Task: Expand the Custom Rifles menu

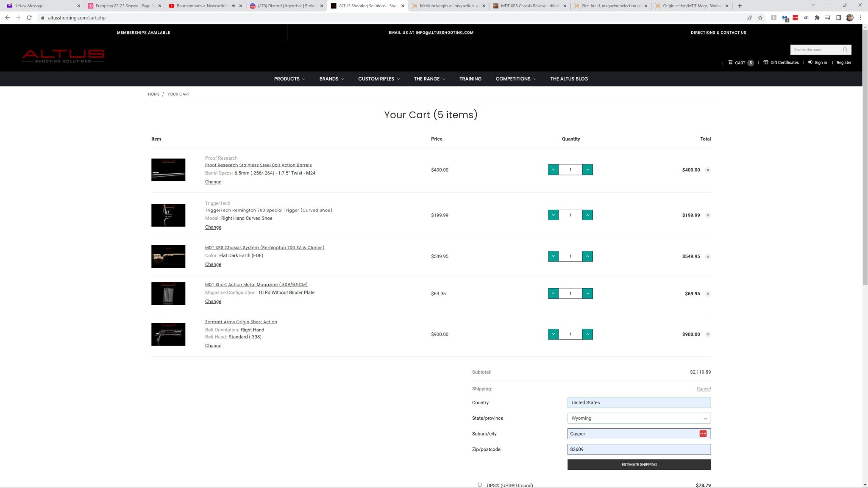Action: click(379, 79)
